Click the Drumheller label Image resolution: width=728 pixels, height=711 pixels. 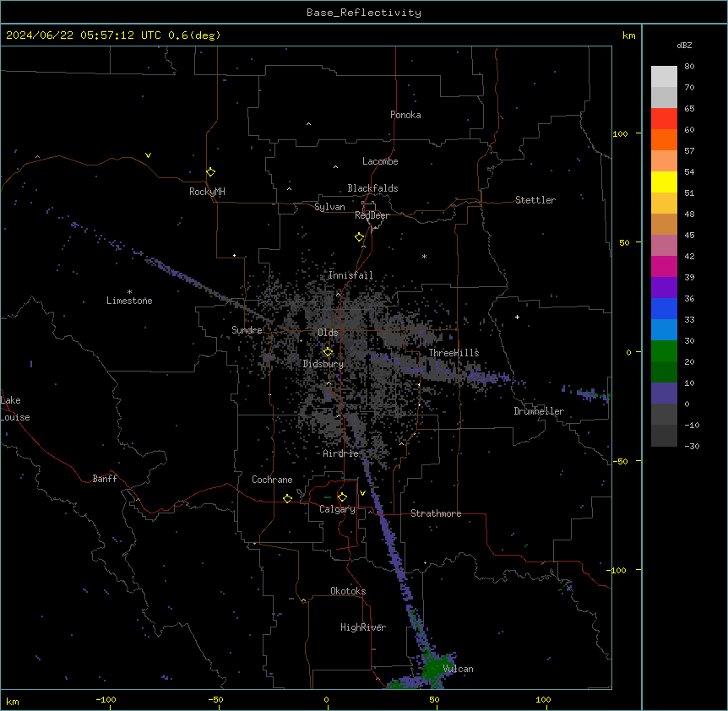point(539,411)
